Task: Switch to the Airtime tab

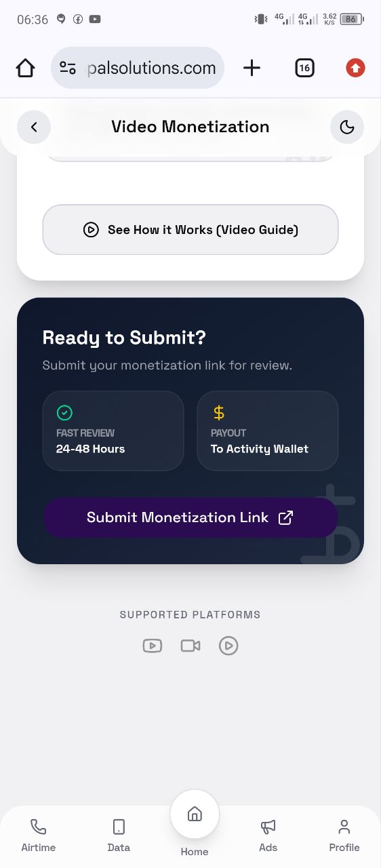Action: (39, 835)
